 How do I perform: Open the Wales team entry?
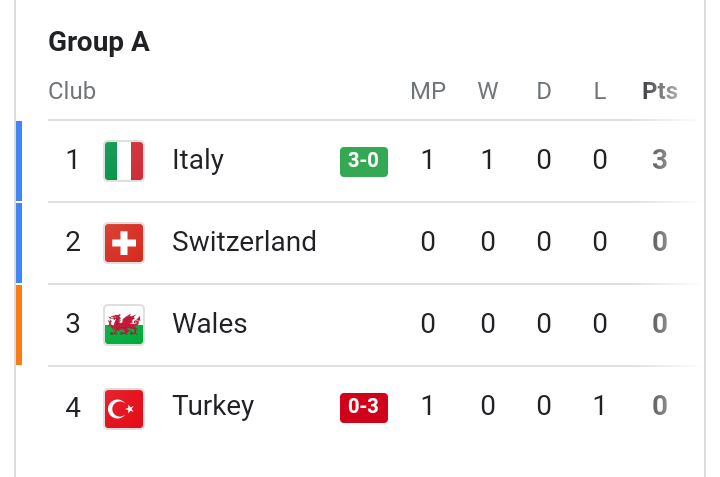(209, 323)
